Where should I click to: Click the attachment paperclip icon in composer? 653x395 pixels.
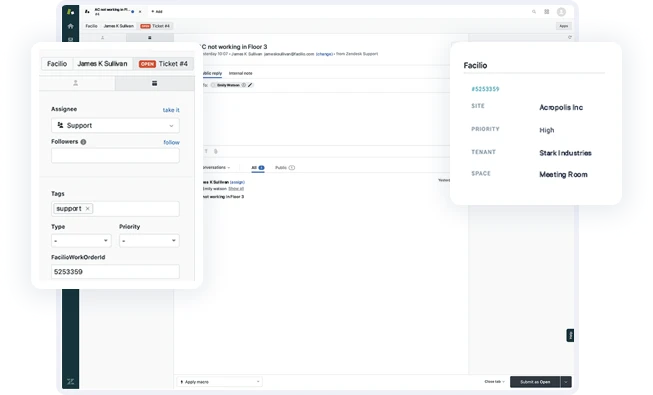click(215, 151)
